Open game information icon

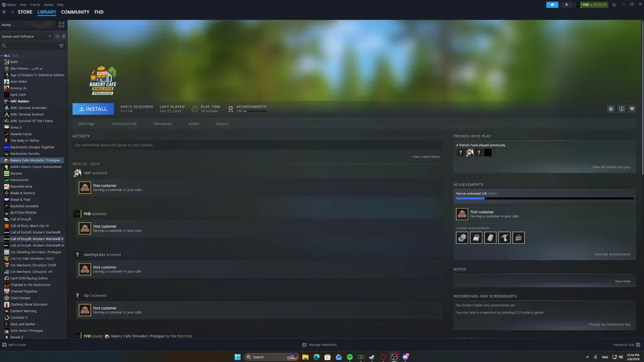(621, 109)
